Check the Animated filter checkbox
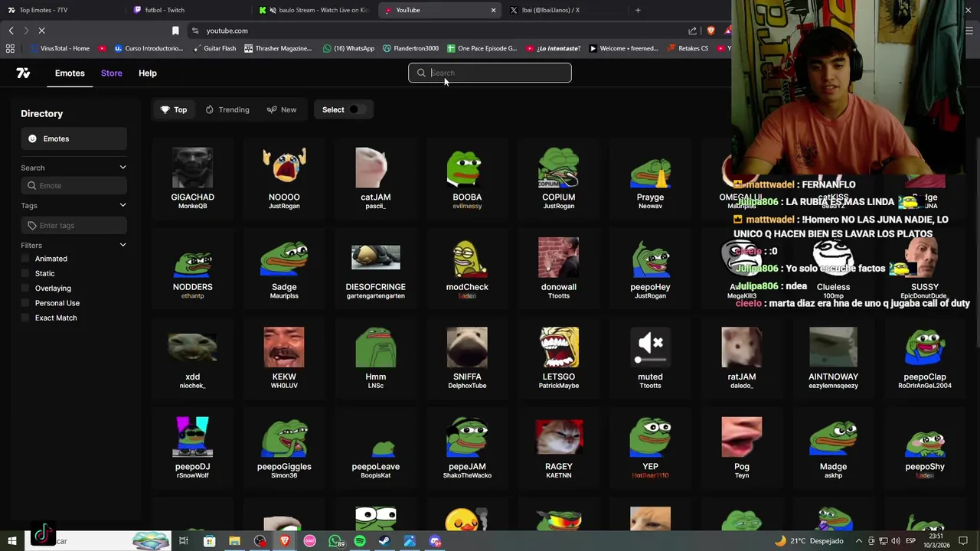This screenshot has height=551, width=980. [25, 259]
